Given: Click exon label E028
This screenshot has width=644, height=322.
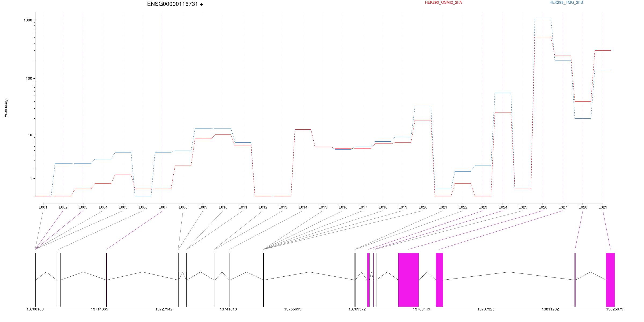Looking at the screenshot, I should point(583,207).
